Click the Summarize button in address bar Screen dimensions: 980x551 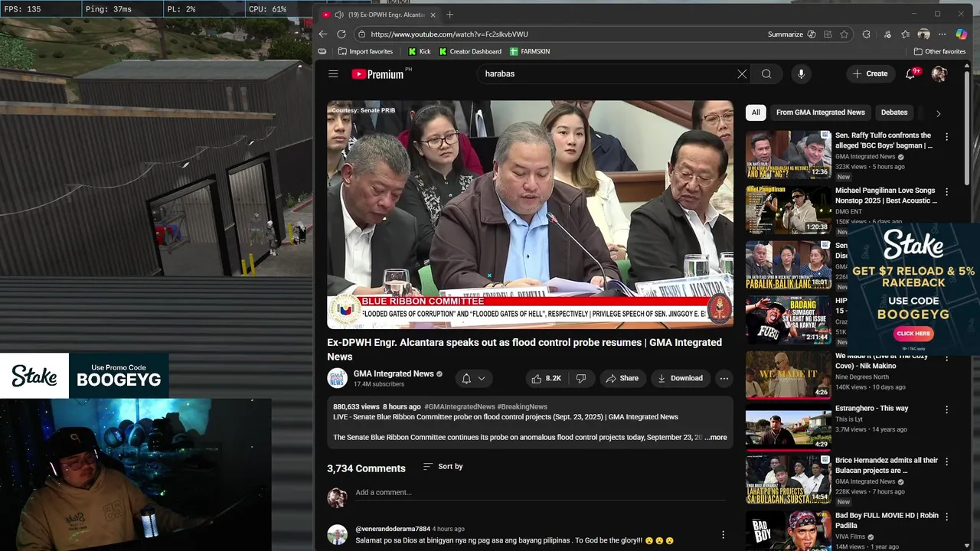coord(786,34)
